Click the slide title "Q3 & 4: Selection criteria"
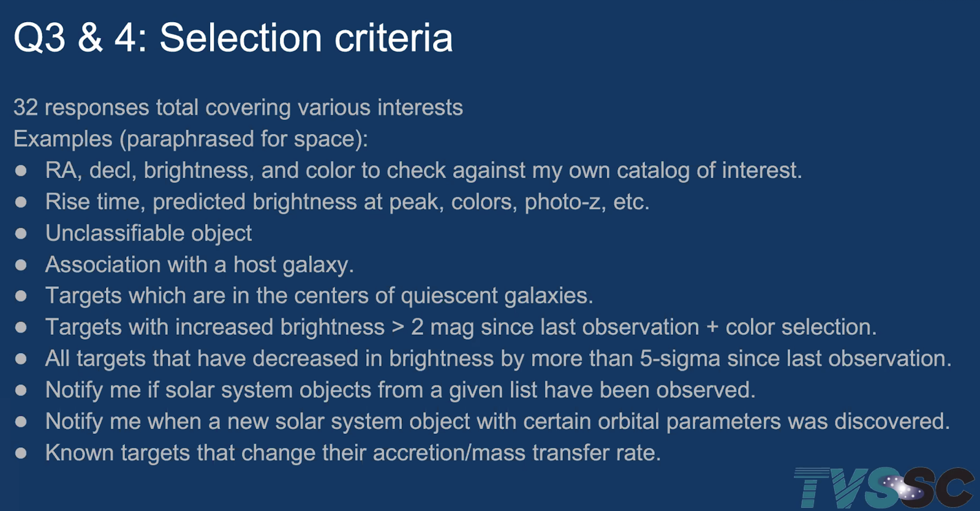Viewport: 980px width, 511px height. pos(233,38)
